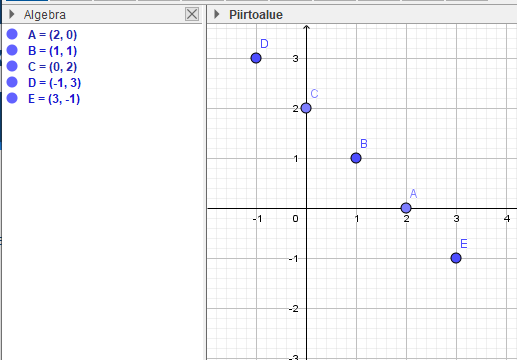The height and width of the screenshot is (360, 517).
Task: Close the Algebra view with X
Action: coord(192,14)
